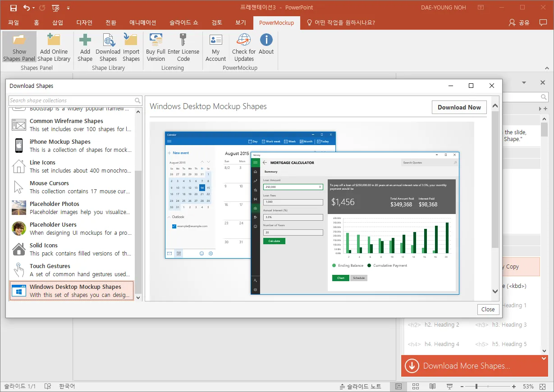Toggle the Show Shapes Panel button
The image size is (554, 392).
click(19, 47)
